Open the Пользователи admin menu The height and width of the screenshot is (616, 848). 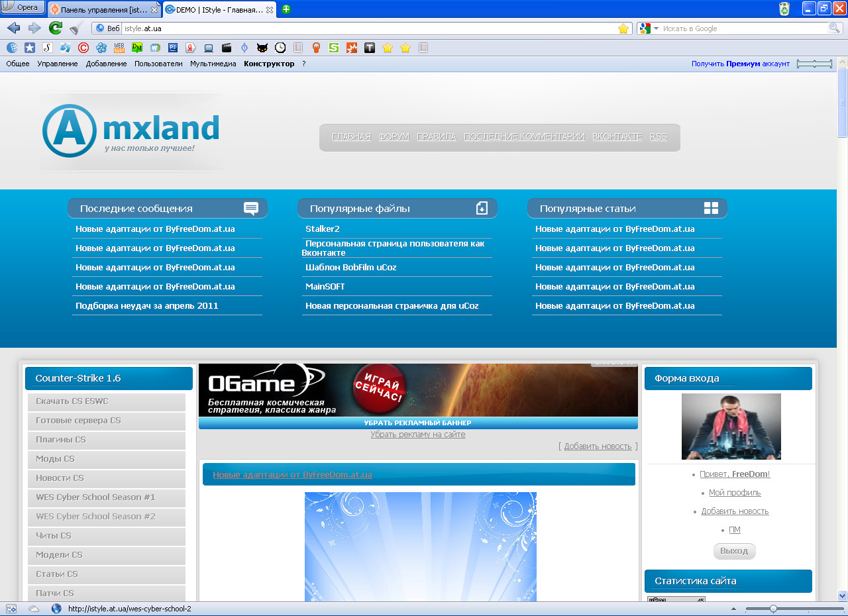(x=158, y=64)
